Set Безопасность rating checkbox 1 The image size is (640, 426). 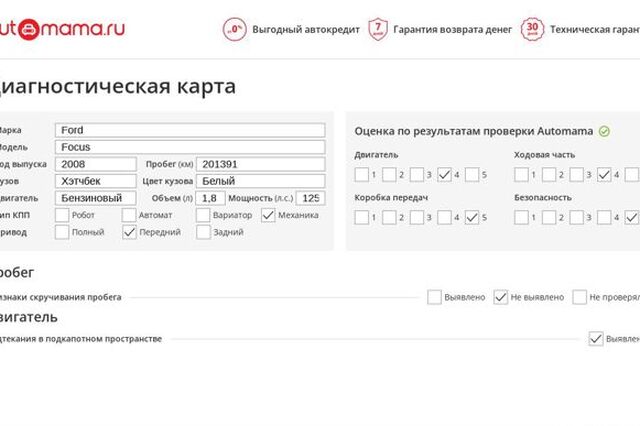pyautogui.click(x=521, y=217)
